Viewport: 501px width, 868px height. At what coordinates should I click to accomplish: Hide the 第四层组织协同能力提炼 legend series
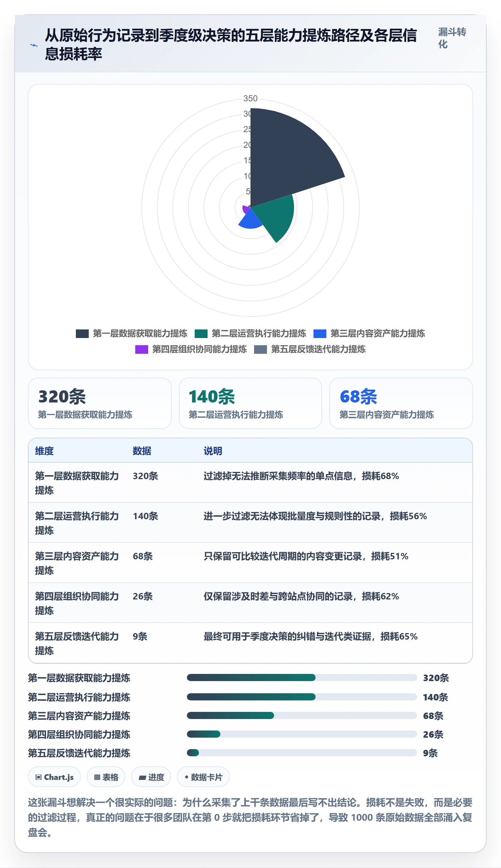pyautogui.click(x=191, y=349)
